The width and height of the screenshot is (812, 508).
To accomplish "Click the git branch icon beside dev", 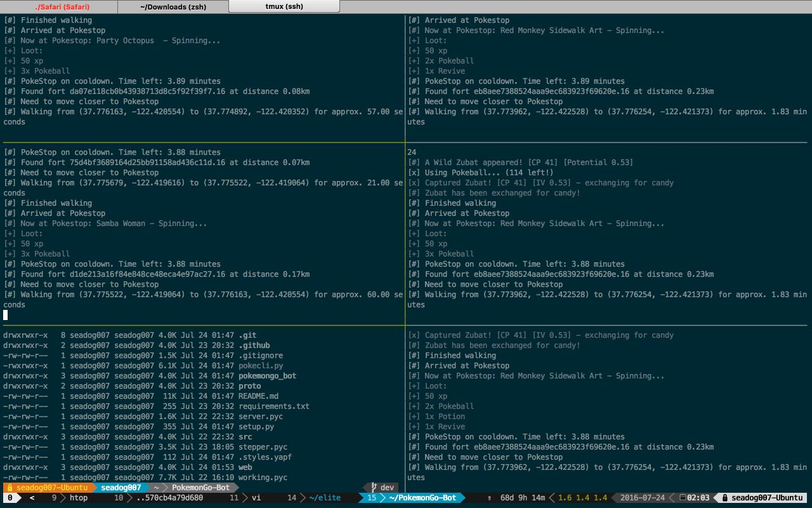I will click(x=374, y=488).
